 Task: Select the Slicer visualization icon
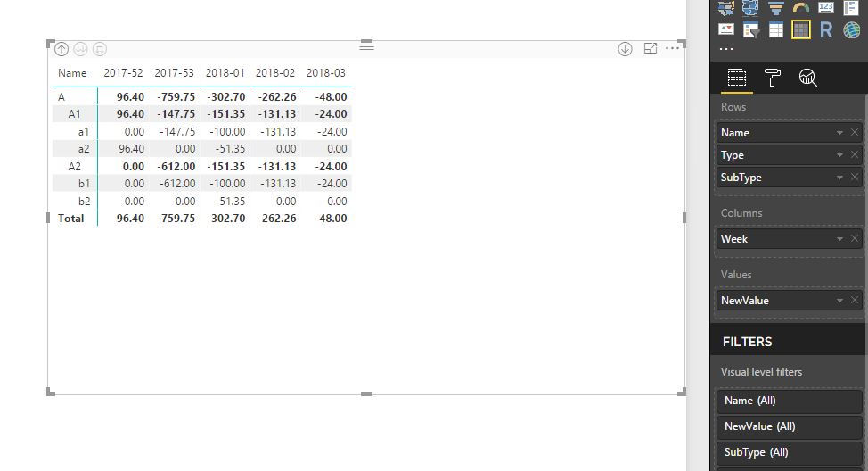point(750,30)
